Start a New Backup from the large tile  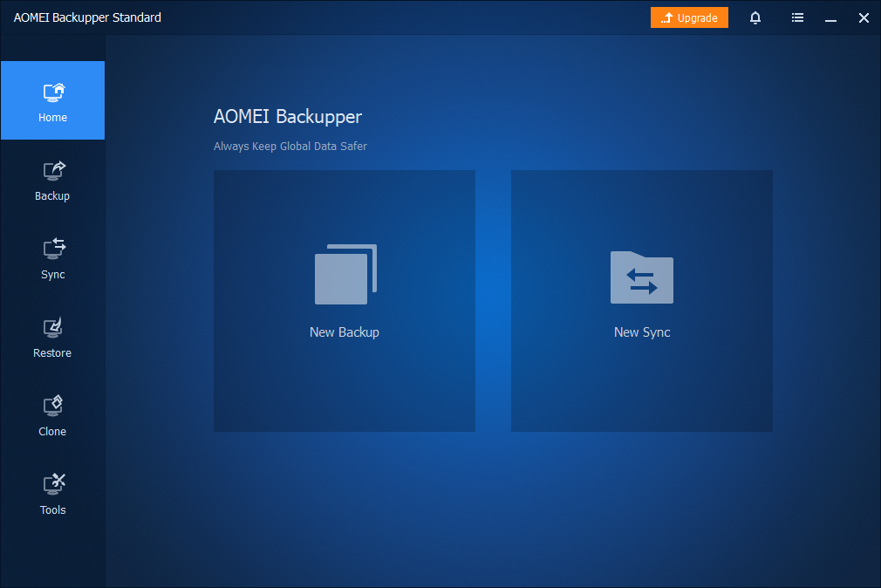point(345,301)
